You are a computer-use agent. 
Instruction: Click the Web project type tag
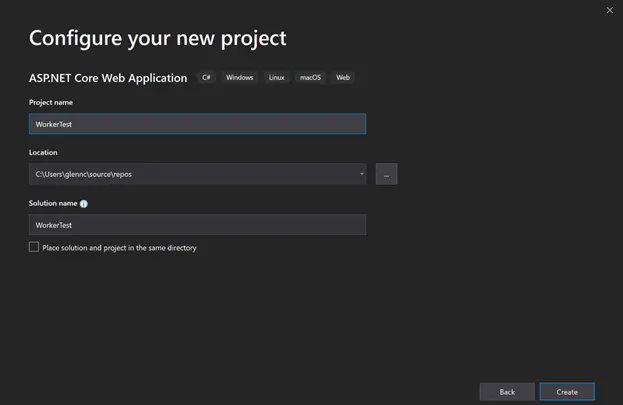click(x=343, y=78)
